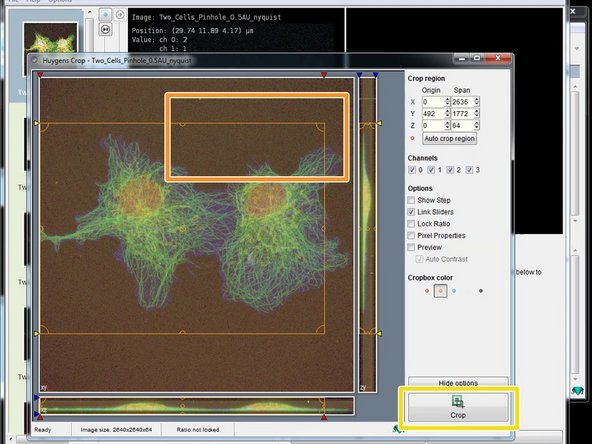The image size is (592, 444).
Task: Enable the Pixel Properties checkbox
Action: pos(411,235)
